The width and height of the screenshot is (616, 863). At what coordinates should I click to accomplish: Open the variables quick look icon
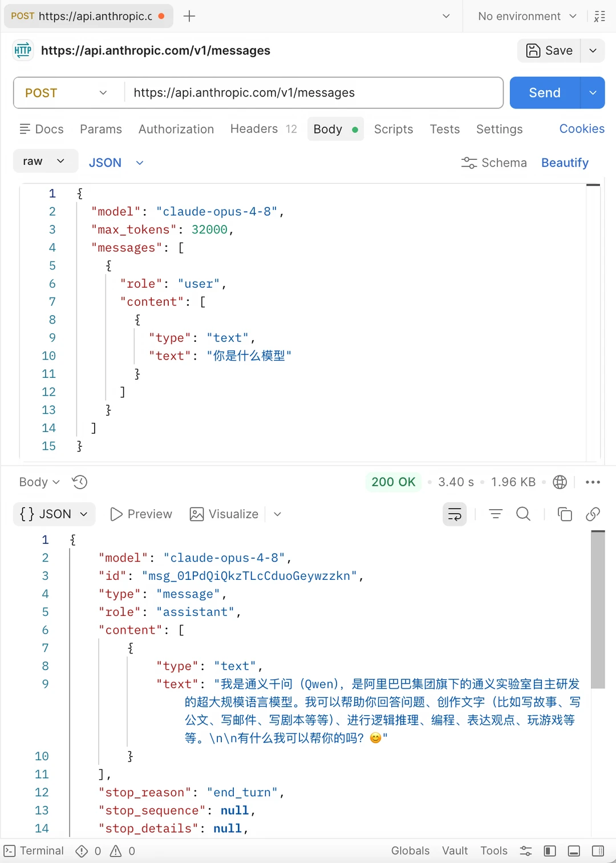tap(599, 16)
